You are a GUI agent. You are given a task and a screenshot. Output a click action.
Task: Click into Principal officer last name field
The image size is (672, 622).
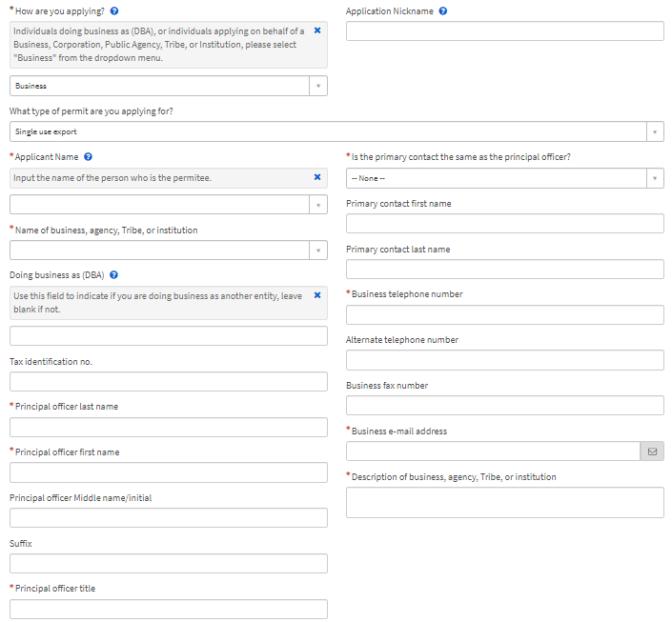[x=168, y=427]
